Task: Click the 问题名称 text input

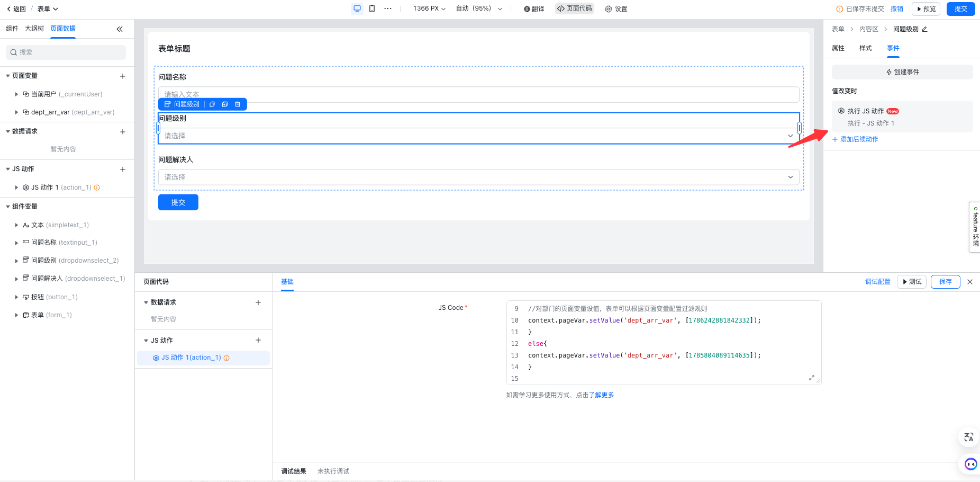Action: click(478, 94)
